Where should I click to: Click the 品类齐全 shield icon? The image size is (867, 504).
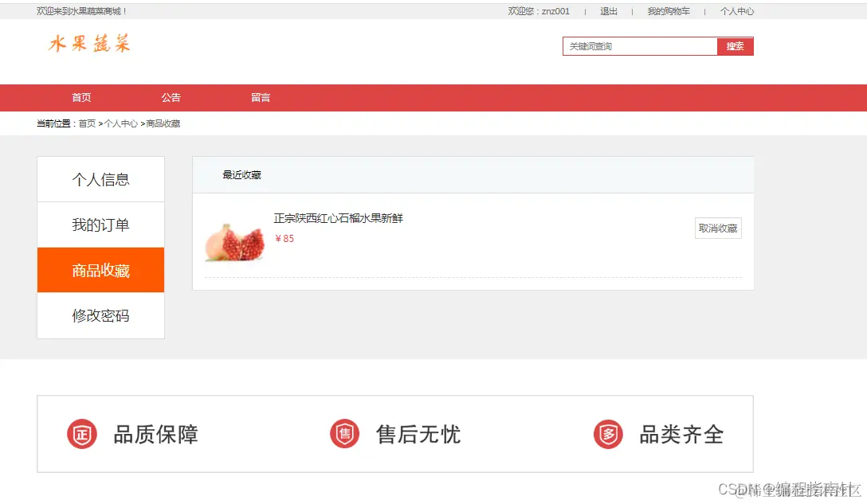click(x=608, y=434)
